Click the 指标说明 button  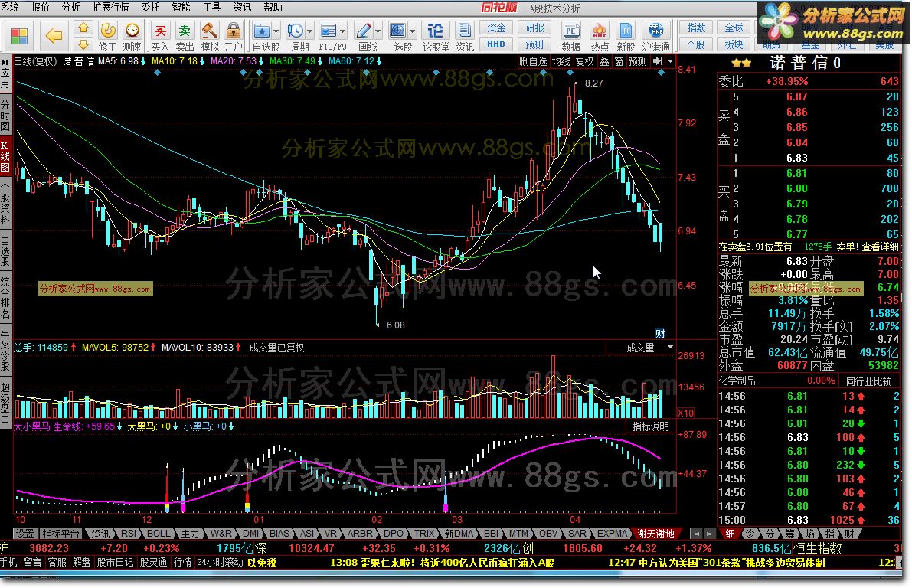tap(650, 426)
